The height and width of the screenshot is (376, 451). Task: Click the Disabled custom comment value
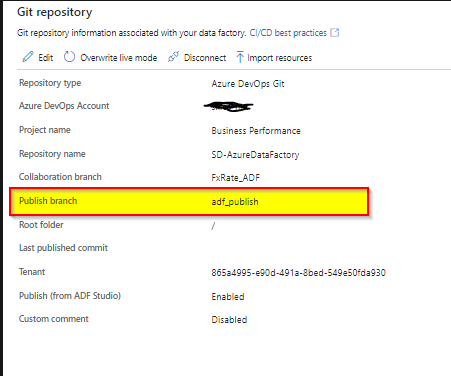coord(229,319)
